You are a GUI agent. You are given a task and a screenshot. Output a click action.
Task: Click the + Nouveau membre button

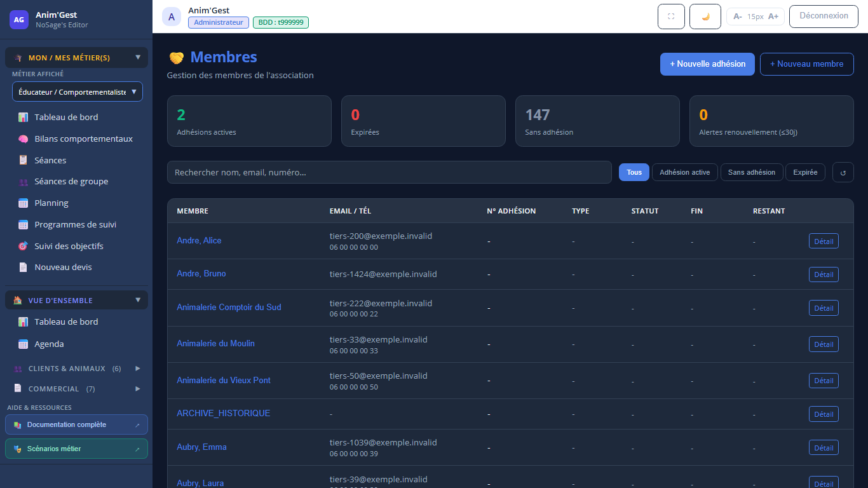click(807, 64)
